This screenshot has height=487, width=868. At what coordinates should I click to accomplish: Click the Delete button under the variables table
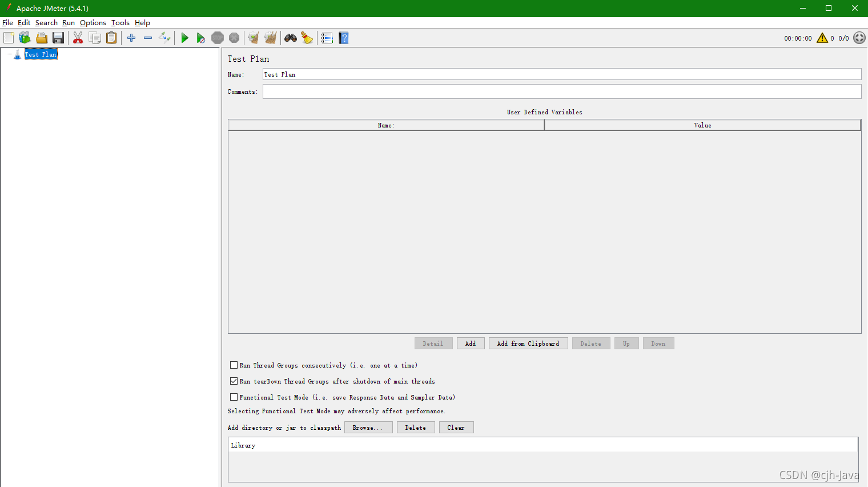pyautogui.click(x=591, y=344)
